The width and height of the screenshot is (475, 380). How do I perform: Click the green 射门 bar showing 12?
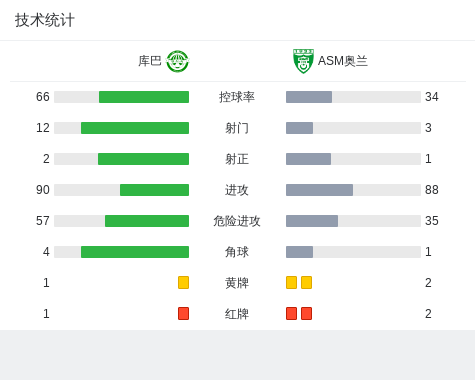coord(135,128)
